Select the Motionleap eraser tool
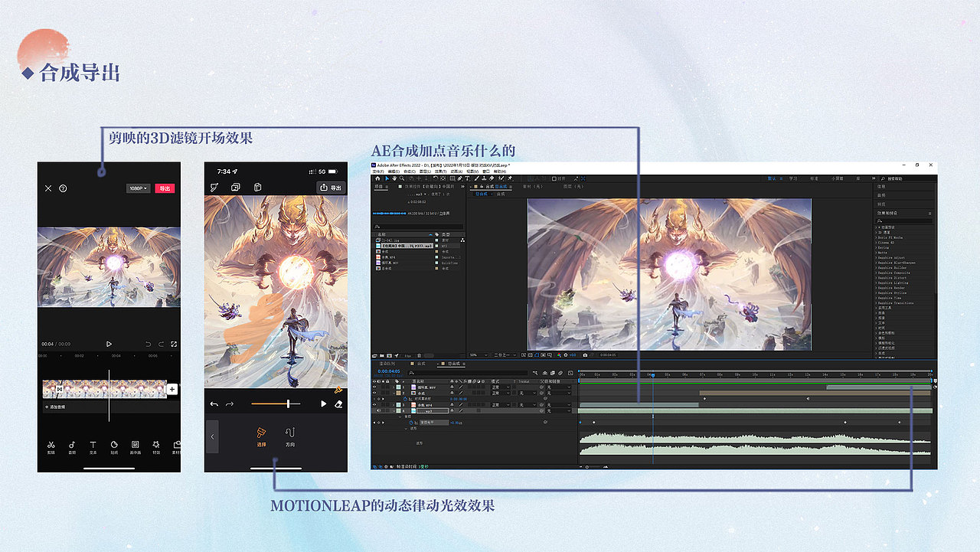This screenshot has width=980, height=552. pos(339,403)
